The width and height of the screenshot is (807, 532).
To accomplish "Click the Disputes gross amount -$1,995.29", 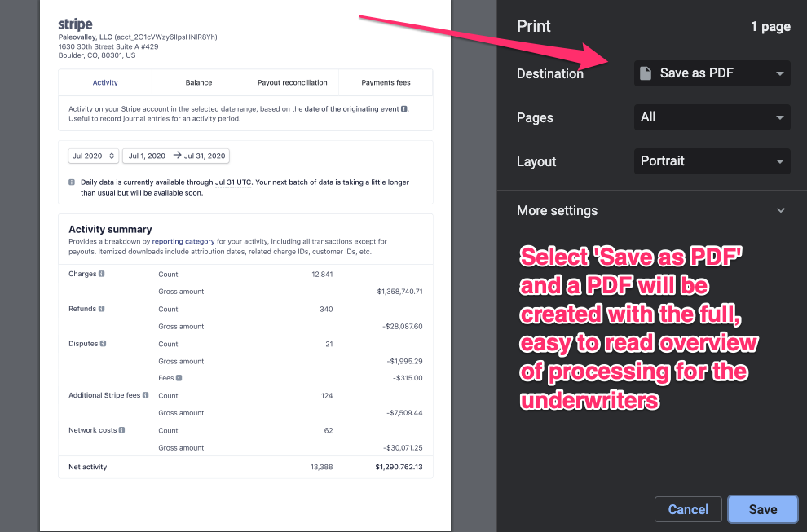I will coord(404,362).
